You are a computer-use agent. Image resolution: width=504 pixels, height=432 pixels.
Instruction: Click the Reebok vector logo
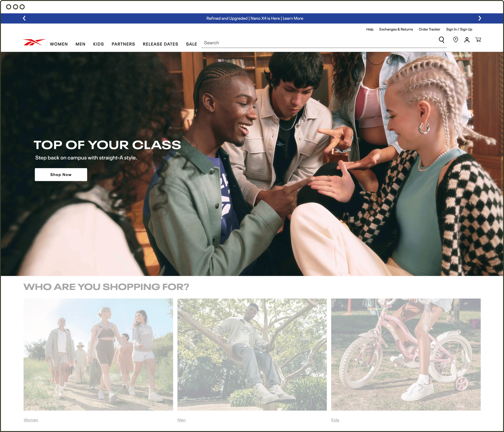[34, 42]
